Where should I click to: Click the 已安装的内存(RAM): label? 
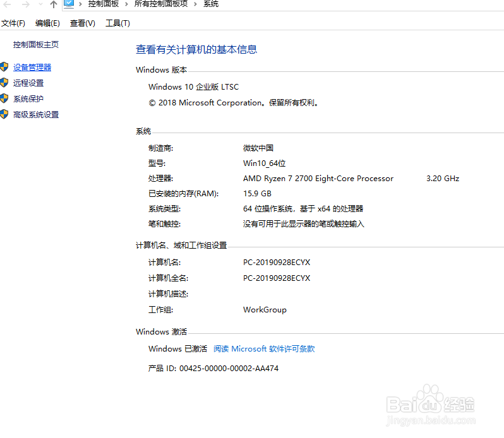184,194
